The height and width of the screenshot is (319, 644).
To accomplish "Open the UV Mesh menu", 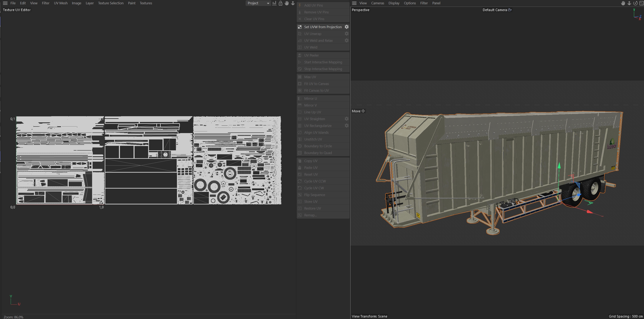I will coord(60,3).
